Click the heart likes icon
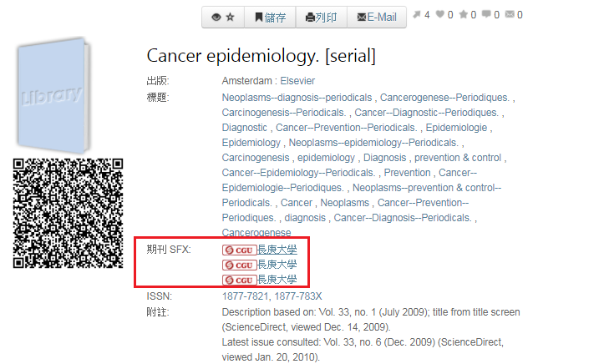The image size is (599, 364). pos(440,14)
